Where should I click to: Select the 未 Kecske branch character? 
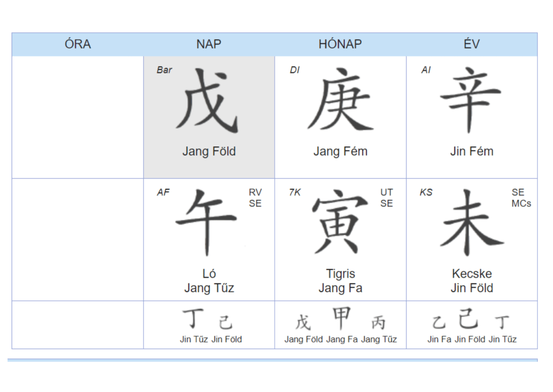471,222
